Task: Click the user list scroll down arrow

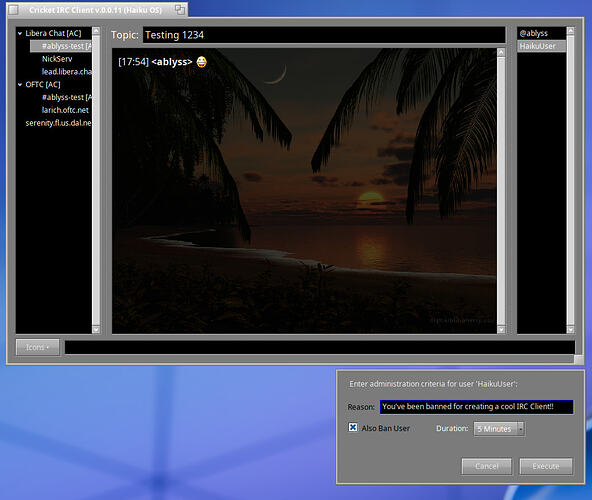Action: [570, 330]
